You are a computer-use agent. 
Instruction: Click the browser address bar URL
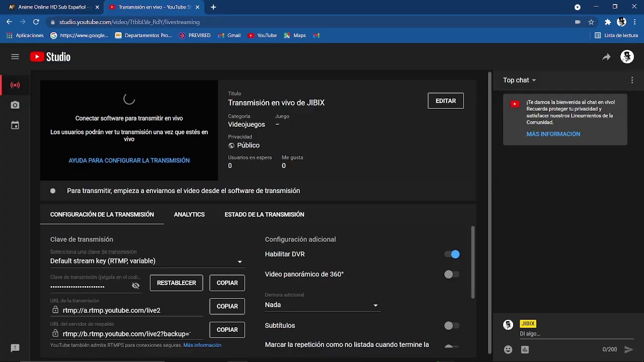129,22
